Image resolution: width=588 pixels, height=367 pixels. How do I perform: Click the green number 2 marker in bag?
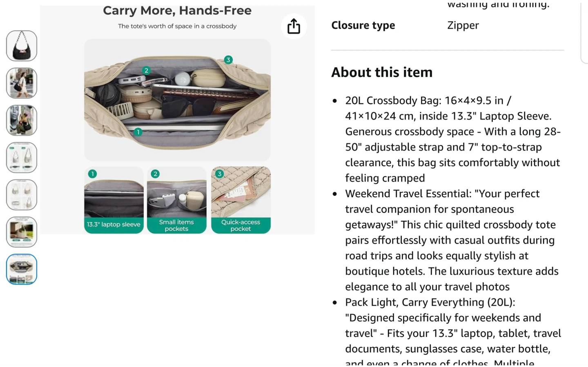[x=146, y=71]
